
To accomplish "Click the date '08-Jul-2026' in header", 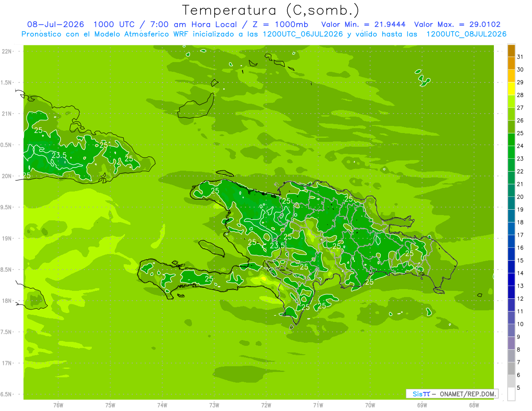I will coord(56,24).
